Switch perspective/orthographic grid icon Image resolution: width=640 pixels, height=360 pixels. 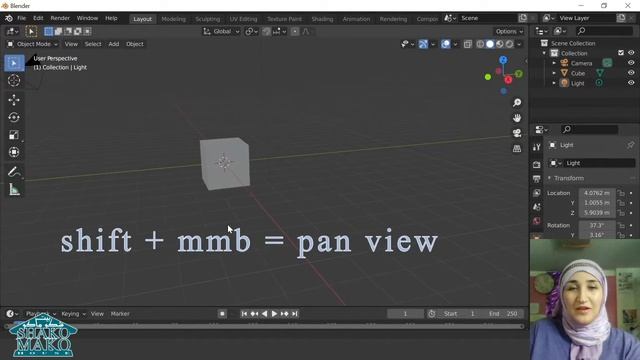click(517, 149)
